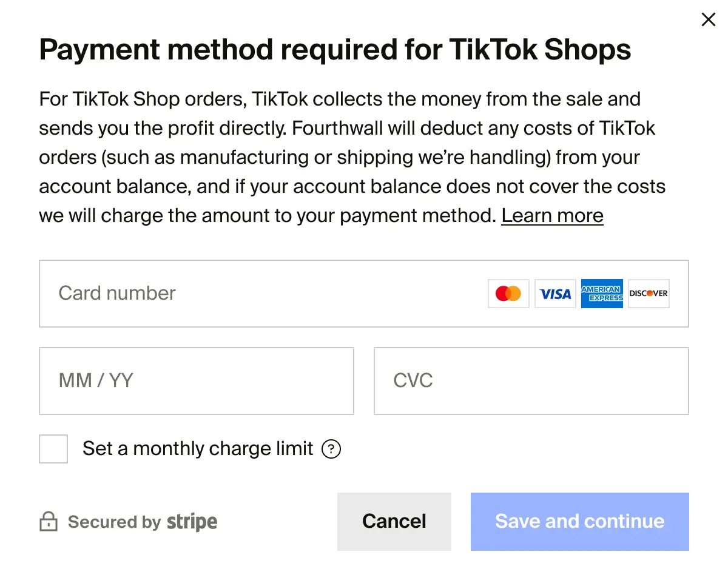Close the payment method dialog
The width and height of the screenshot is (728, 580).
708,19
